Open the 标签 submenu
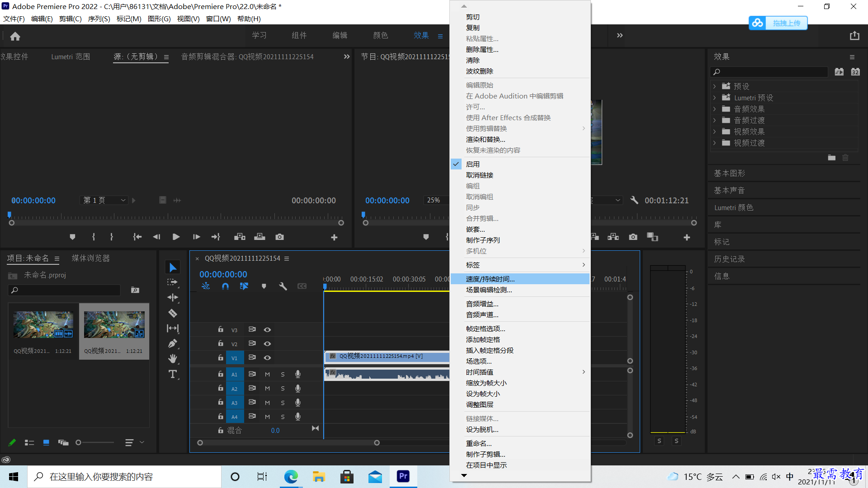Screen dimensions: 868x488 pyautogui.click(x=520, y=265)
